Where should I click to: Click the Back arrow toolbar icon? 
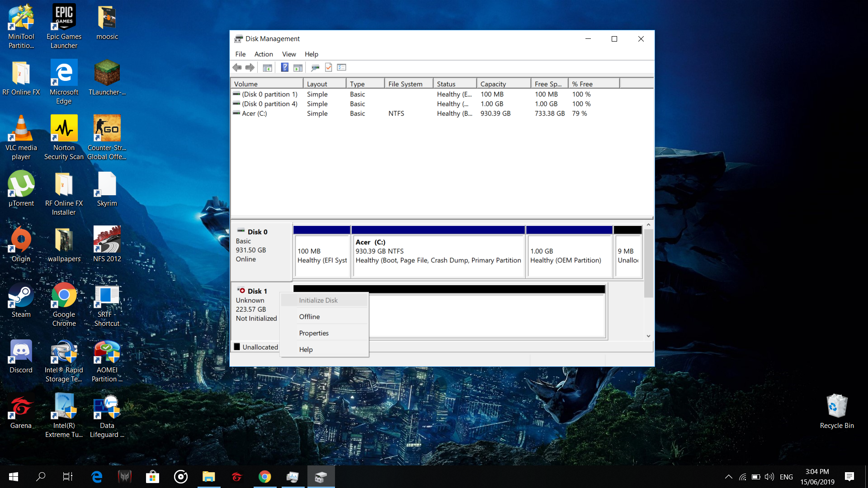237,68
